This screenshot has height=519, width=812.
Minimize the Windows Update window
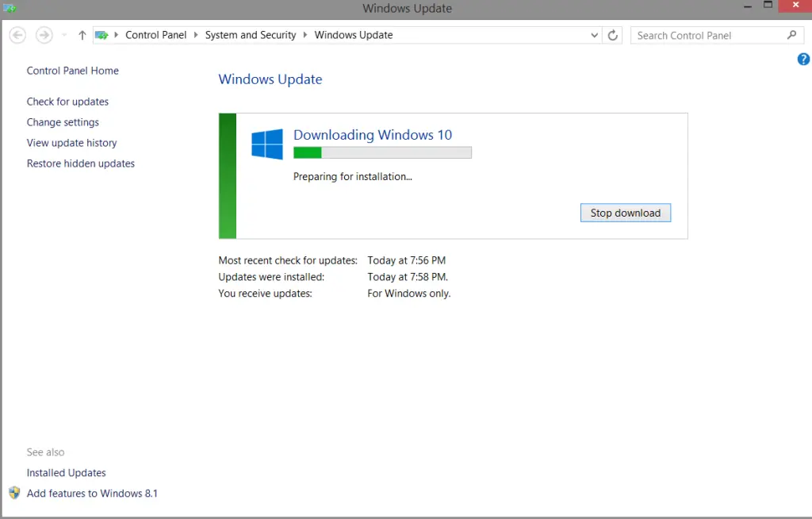click(x=748, y=6)
